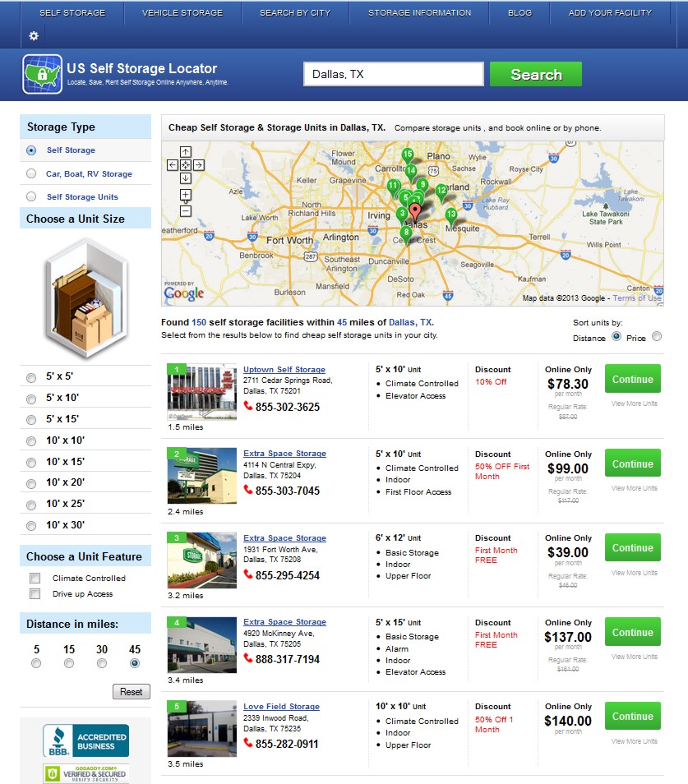Choose the 10' x 20' unit size
Image resolution: width=688 pixels, height=784 pixels.
[31, 483]
